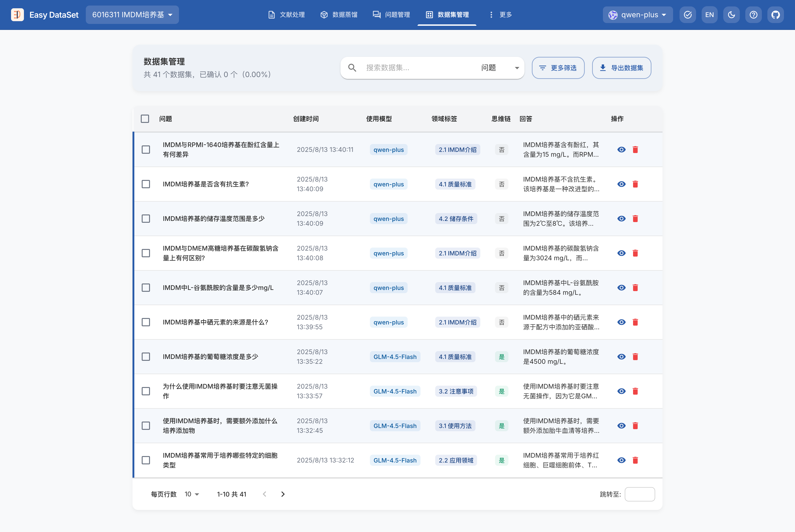Click the 跳转至 page input

click(640, 494)
